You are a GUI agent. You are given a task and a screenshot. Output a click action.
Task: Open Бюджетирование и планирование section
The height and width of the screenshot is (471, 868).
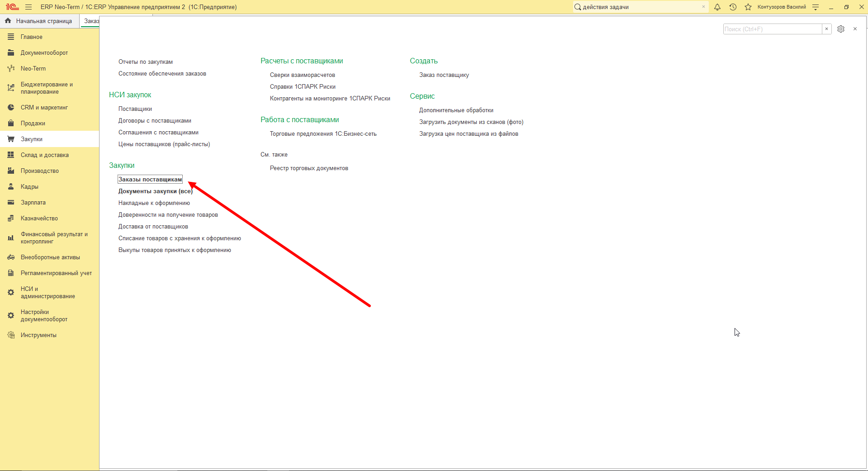click(x=49, y=88)
